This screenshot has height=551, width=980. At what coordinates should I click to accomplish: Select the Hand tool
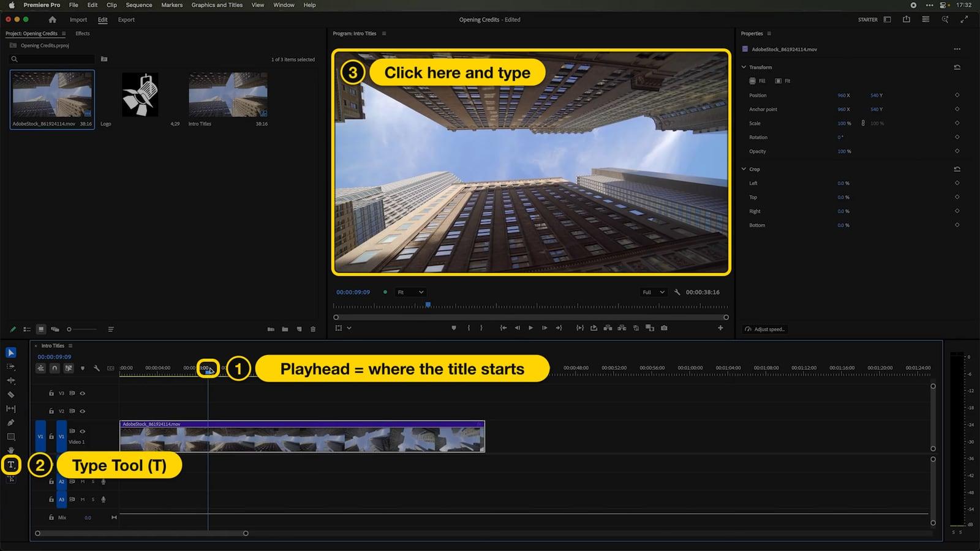(x=11, y=451)
